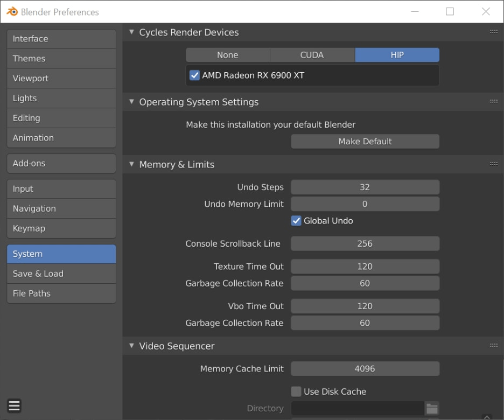Open the Keymap preferences tab

click(x=61, y=228)
